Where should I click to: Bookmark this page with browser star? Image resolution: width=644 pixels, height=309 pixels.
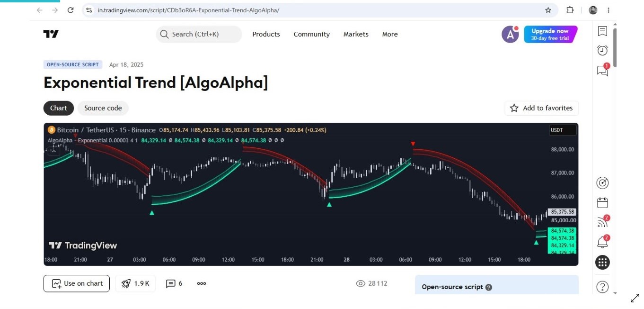pos(548,10)
